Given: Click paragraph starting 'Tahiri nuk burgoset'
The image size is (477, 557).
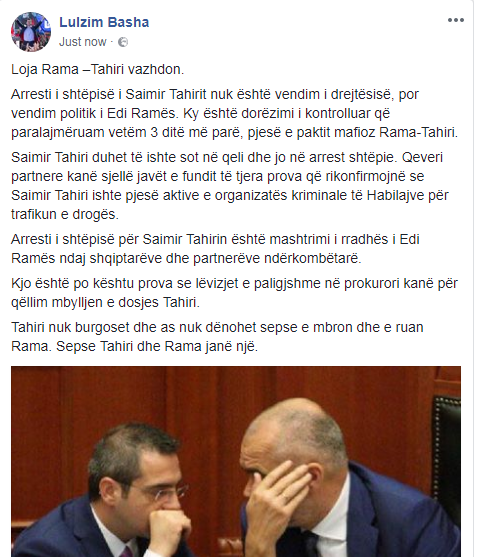Looking at the screenshot, I should point(217,336).
